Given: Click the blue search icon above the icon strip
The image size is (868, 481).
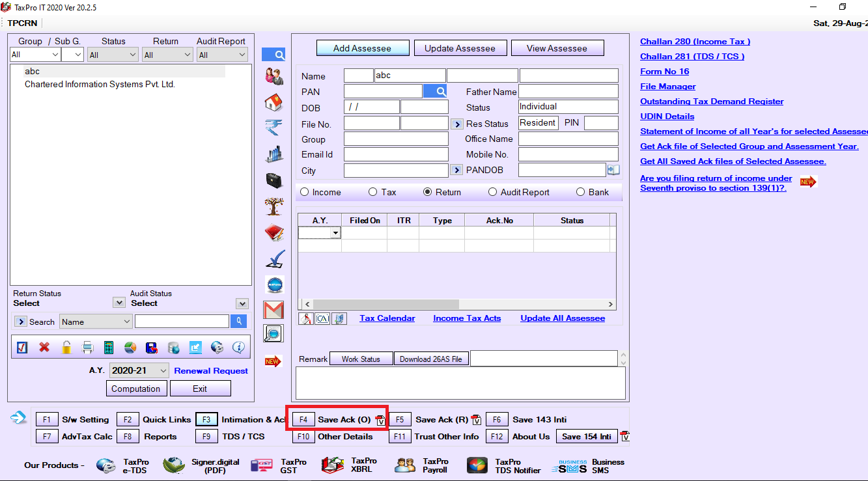Looking at the screenshot, I should pyautogui.click(x=273, y=55).
